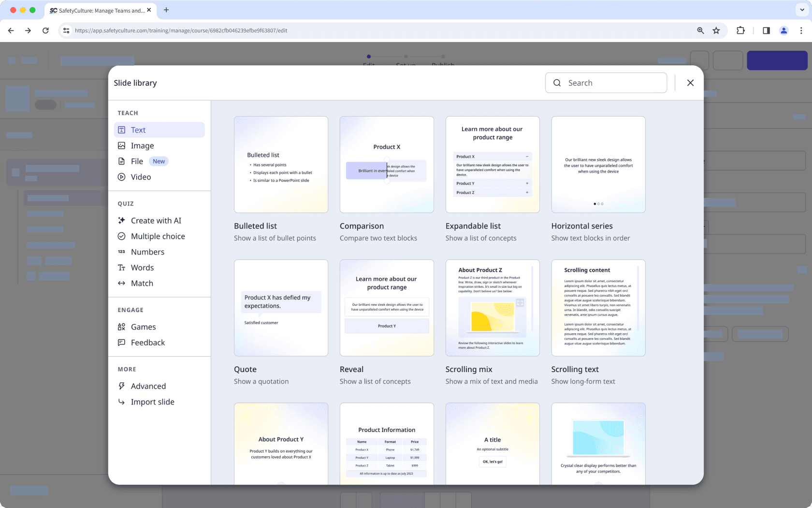Choose the Comparison slide template
812x508 pixels.
387,164
